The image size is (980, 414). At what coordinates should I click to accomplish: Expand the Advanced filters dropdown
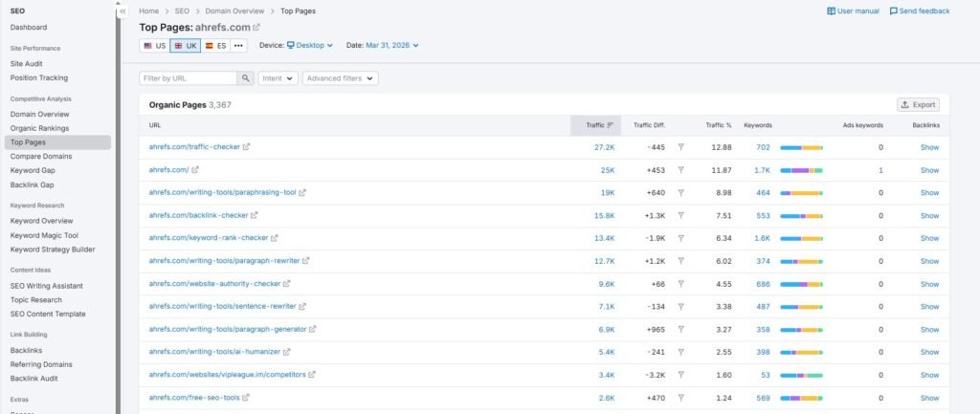coord(340,78)
